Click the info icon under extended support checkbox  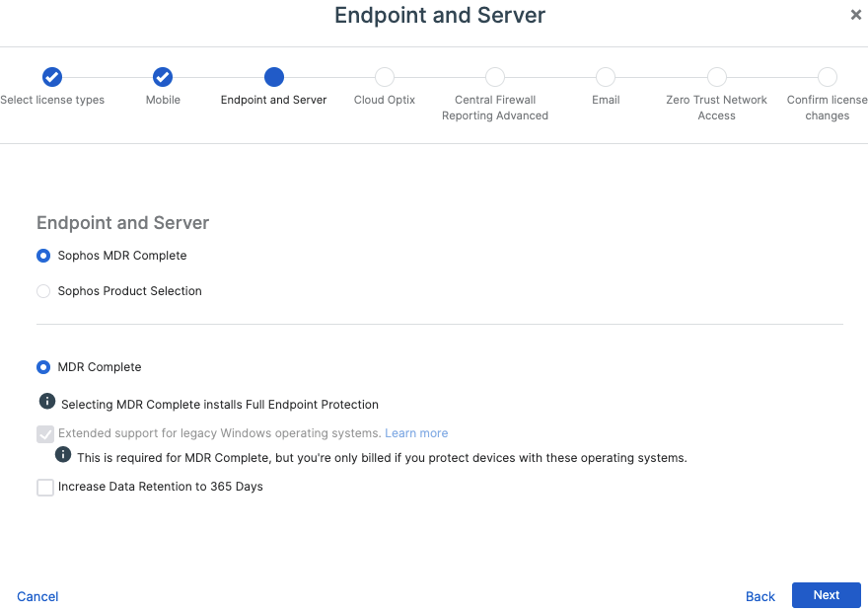click(x=63, y=454)
